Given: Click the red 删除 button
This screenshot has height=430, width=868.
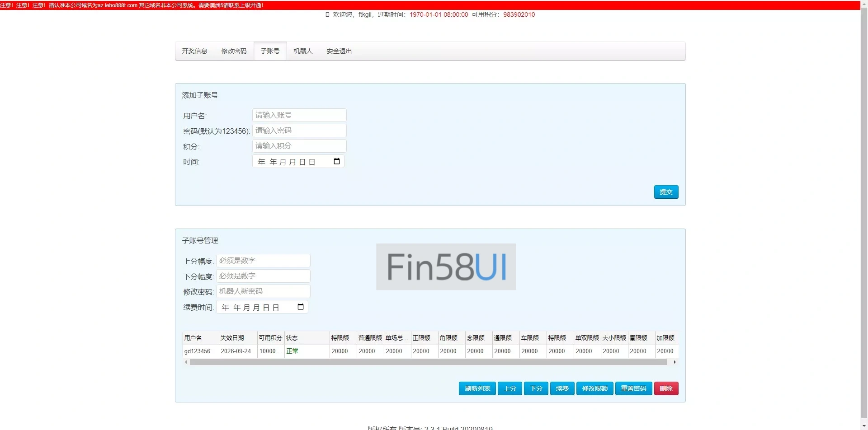Looking at the screenshot, I should [666, 388].
